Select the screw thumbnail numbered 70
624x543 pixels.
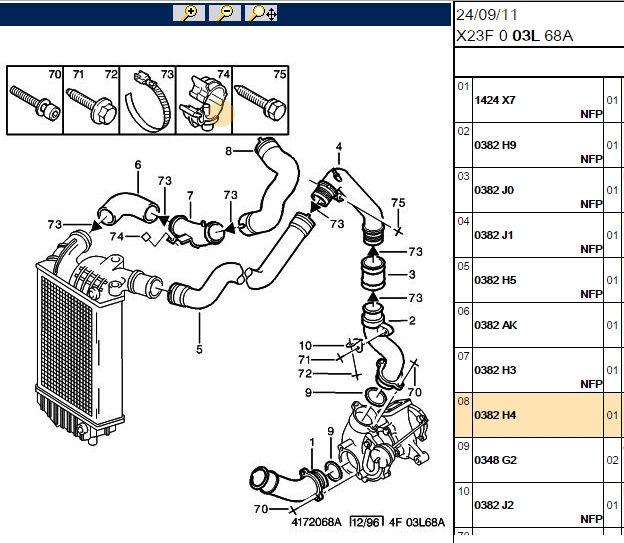pyautogui.click(x=35, y=100)
